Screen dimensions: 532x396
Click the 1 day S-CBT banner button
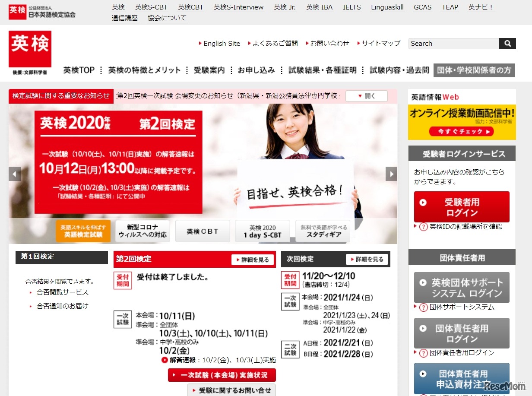(263, 231)
